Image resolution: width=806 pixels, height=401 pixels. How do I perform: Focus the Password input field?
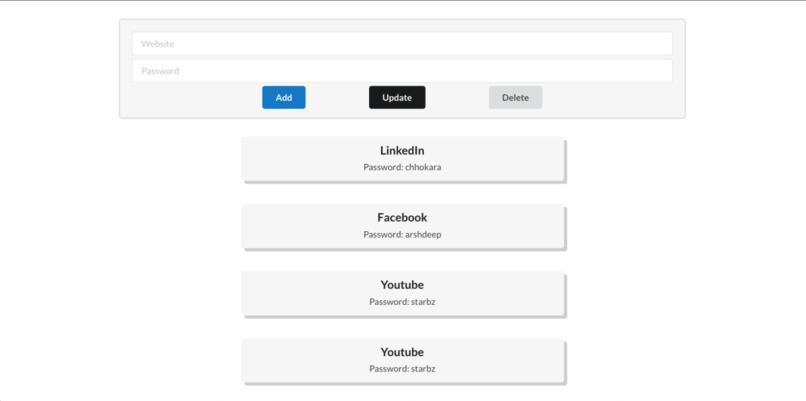(402, 71)
